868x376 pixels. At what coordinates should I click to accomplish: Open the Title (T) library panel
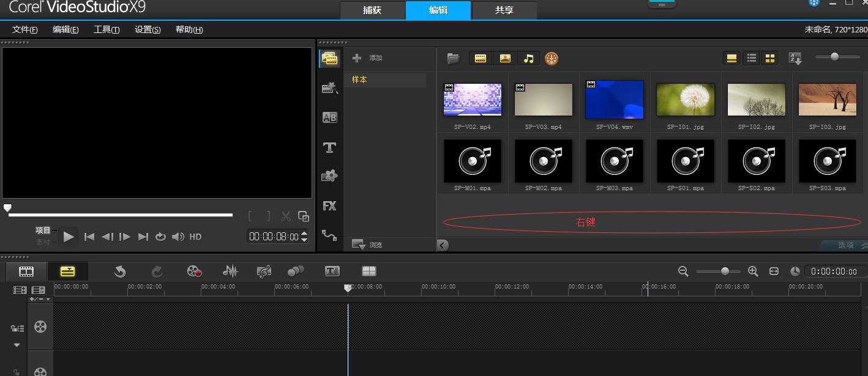click(x=329, y=147)
